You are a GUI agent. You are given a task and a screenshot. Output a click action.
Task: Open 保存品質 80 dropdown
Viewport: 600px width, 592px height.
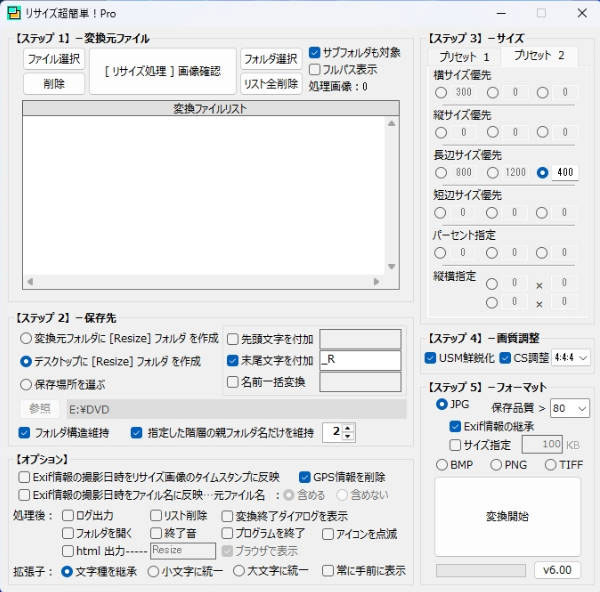569,408
